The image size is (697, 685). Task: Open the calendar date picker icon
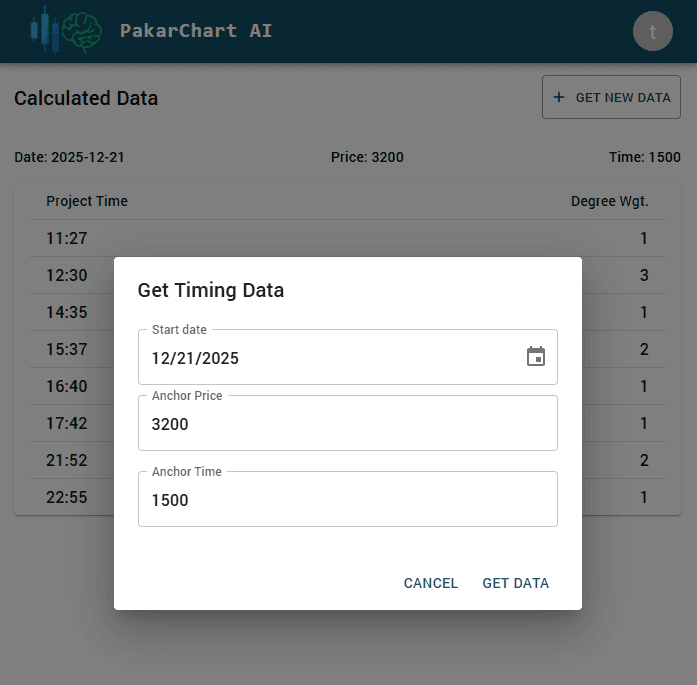point(536,357)
